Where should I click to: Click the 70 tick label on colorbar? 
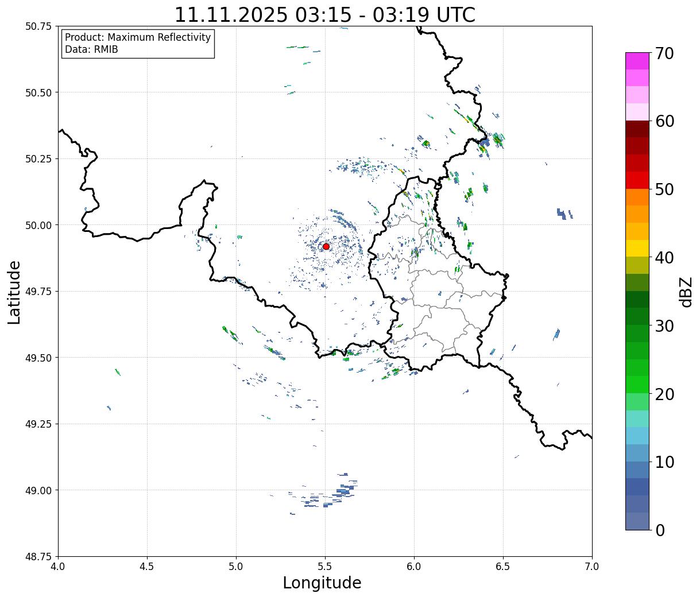tap(664, 53)
